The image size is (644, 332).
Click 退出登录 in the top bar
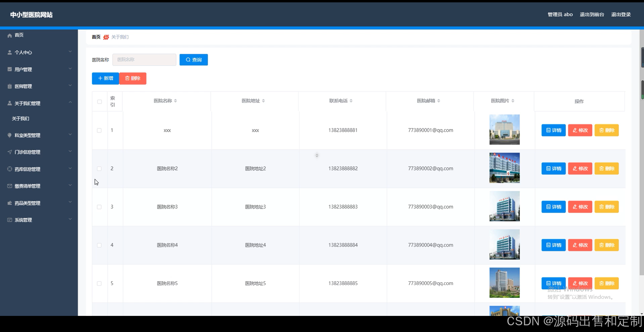621,14
